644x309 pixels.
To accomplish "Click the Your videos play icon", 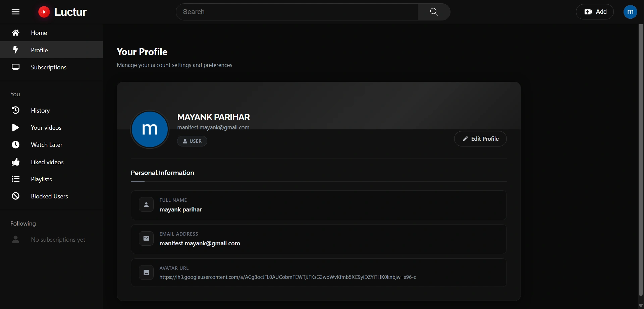I will click(15, 128).
